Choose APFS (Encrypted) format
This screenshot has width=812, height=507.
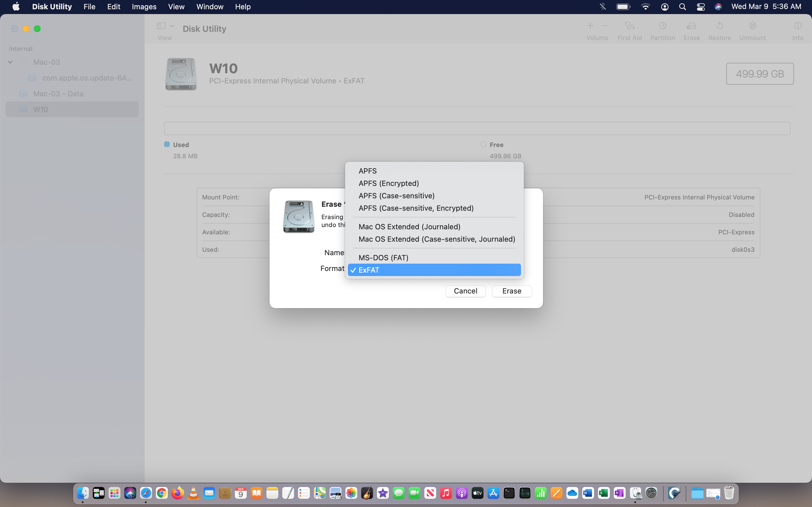coord(389,183)
